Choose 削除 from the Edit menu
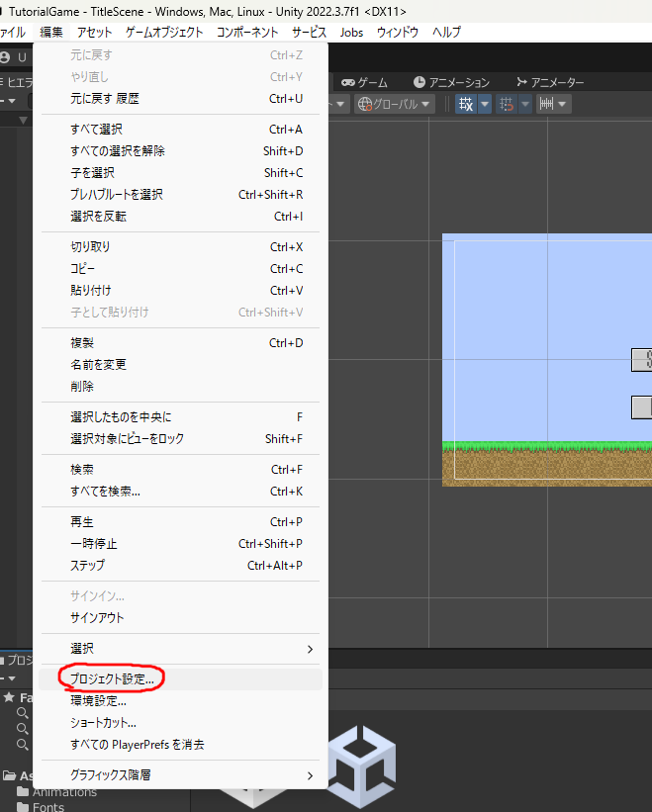Image resolution: width=652 pixels, height=812 pixels. (180, 387)
